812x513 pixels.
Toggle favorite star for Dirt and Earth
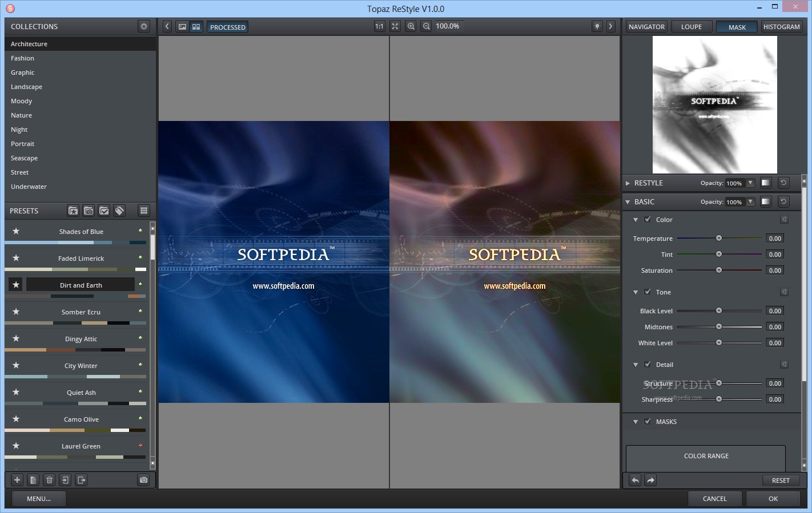[x=16, y=284]
